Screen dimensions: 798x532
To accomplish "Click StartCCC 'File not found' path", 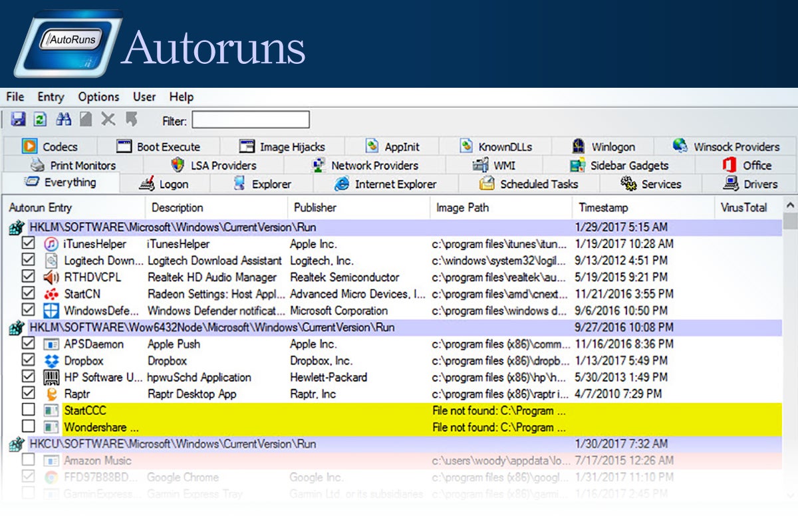I will pyautogui.click(x=499, y=410).
